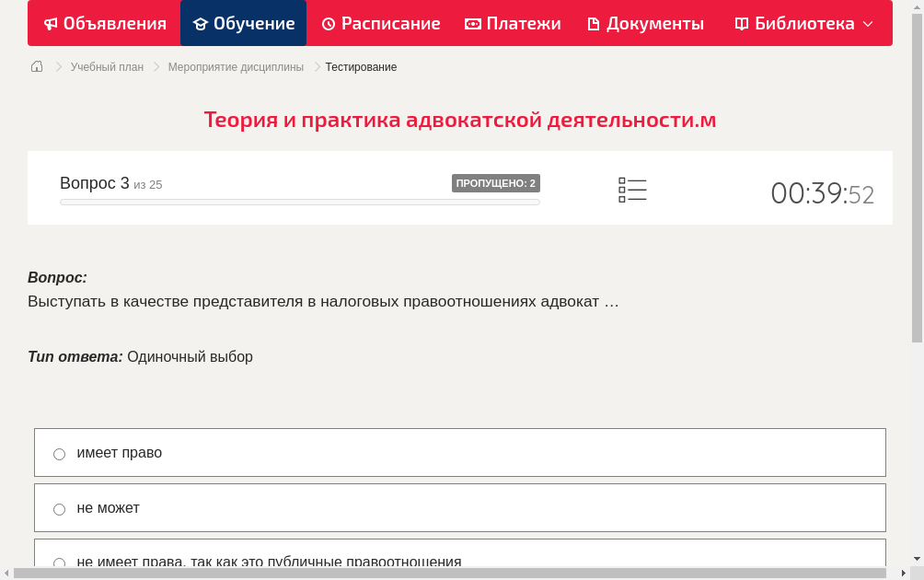Open the Расписание menu item
924x580 pixels.
pos(381,23)
